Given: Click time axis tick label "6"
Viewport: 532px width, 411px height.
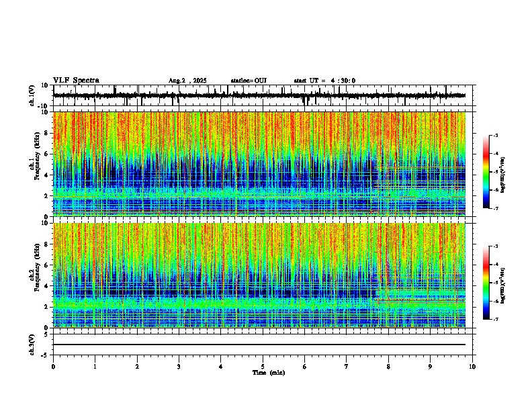Looking at the screenshot, I should 304,367.
